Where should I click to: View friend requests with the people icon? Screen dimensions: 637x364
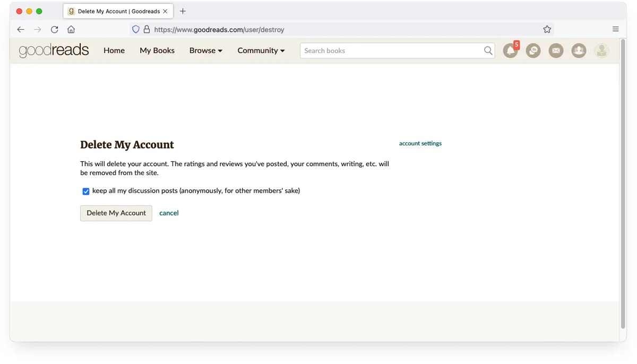click(x=579, y=50)
